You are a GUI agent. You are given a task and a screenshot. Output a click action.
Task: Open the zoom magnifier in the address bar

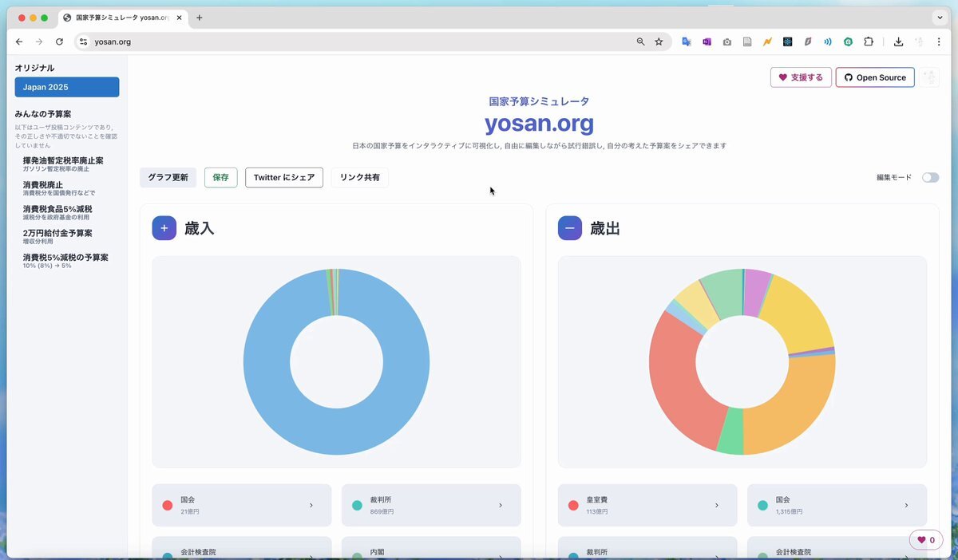pos(640,41)
